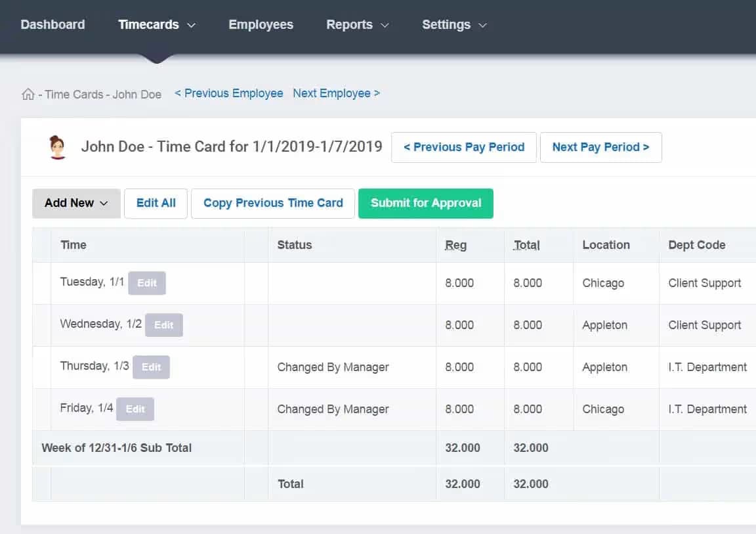
Task: Go to the Next Pay Period
Action: click(x=600, y=147)
